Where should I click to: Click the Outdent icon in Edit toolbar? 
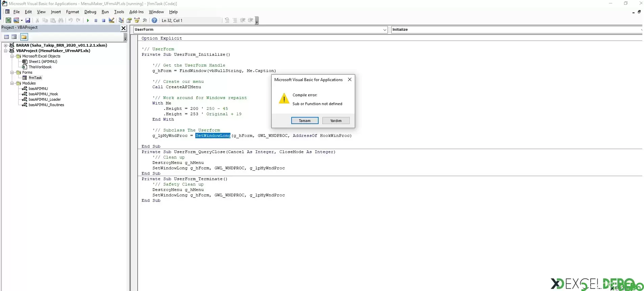point(250,20)
